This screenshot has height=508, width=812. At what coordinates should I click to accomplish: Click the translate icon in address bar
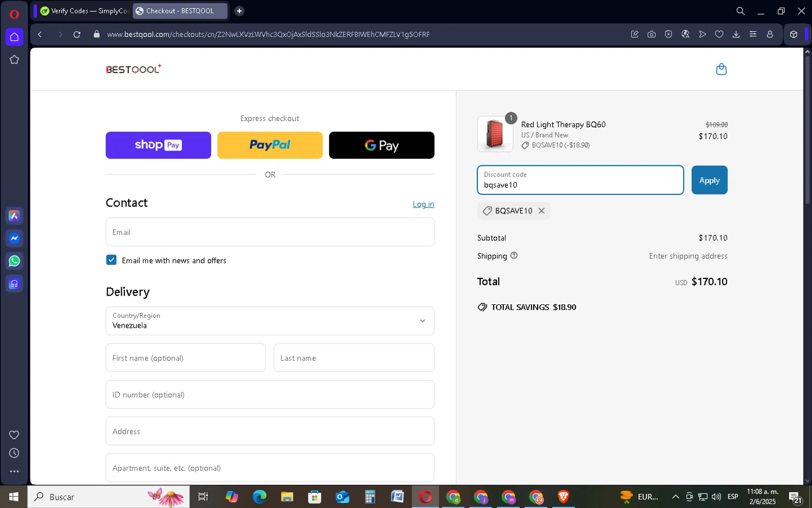[x=685, y=34]
